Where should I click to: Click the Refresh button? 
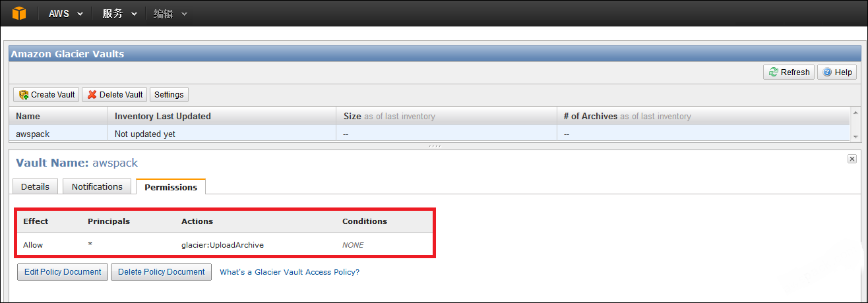789,72
